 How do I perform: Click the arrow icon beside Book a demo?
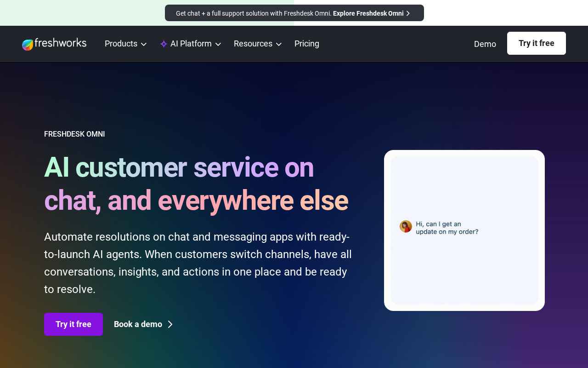click(x=170, y=324)
